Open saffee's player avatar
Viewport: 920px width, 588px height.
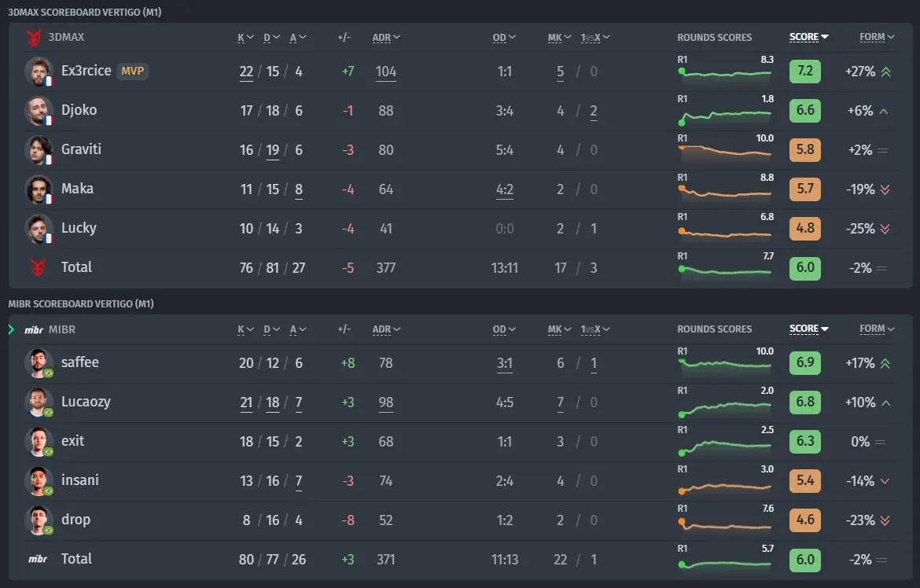pyautogui.click(x=39, y=363)
